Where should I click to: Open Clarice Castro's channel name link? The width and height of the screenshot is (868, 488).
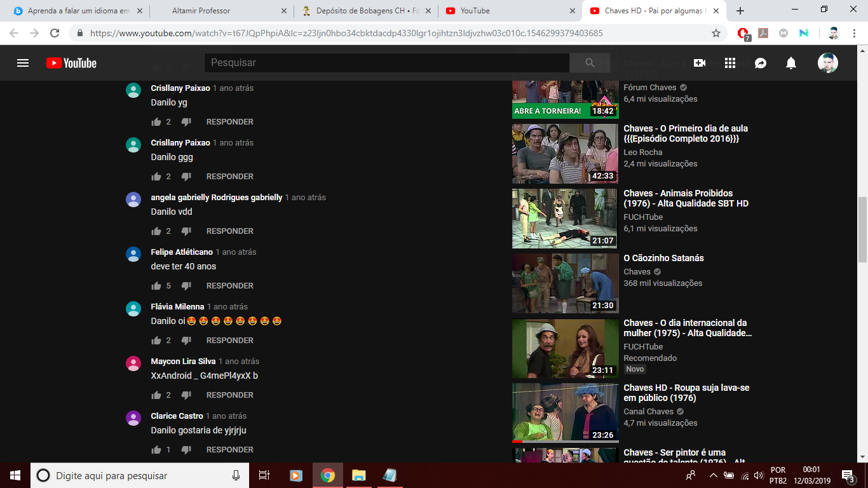point(177,416)
